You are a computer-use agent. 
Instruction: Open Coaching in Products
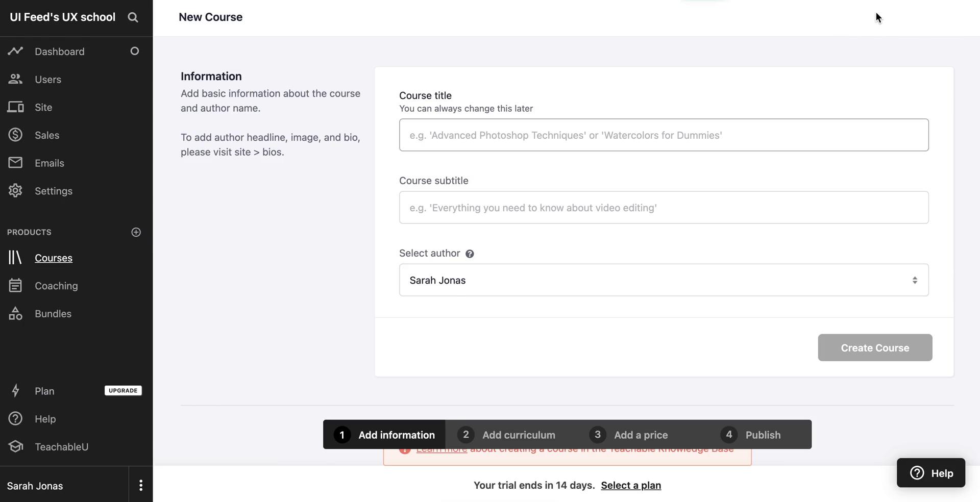click(56, 286)
